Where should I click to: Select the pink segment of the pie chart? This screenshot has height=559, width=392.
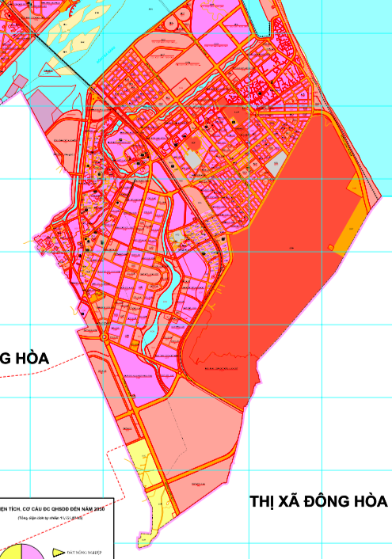(32, 552)
